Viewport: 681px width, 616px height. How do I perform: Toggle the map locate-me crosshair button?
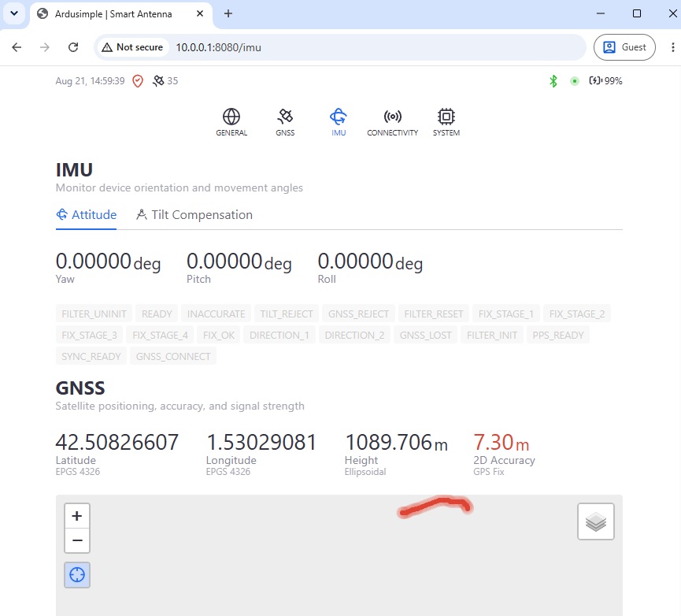tap(77, 574)
